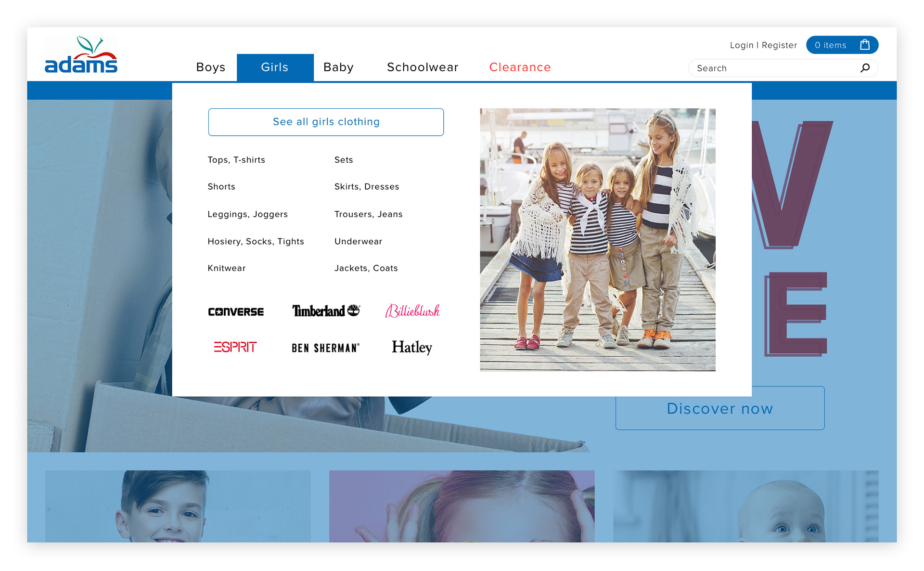Open the Skirts, Dresses category

(367, 187)
